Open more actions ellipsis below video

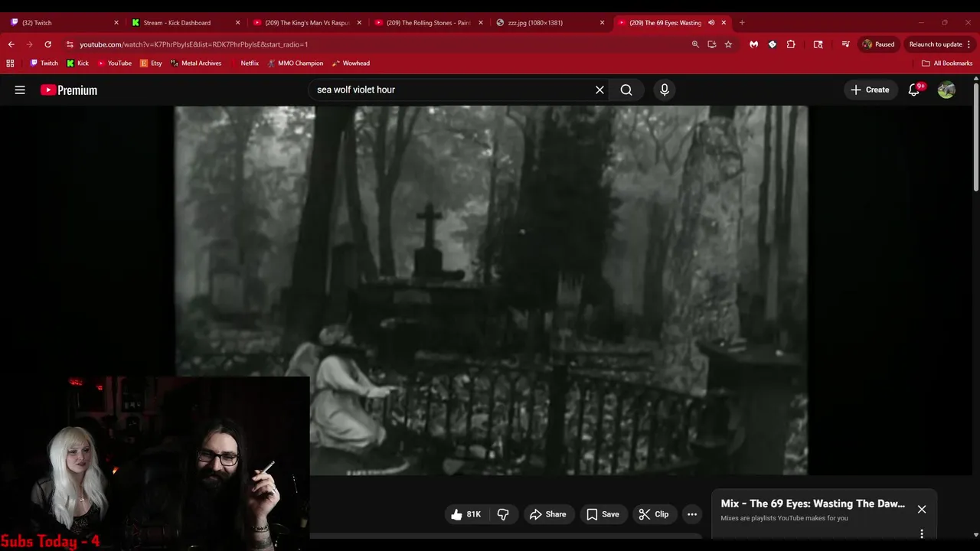pos(692,514)
